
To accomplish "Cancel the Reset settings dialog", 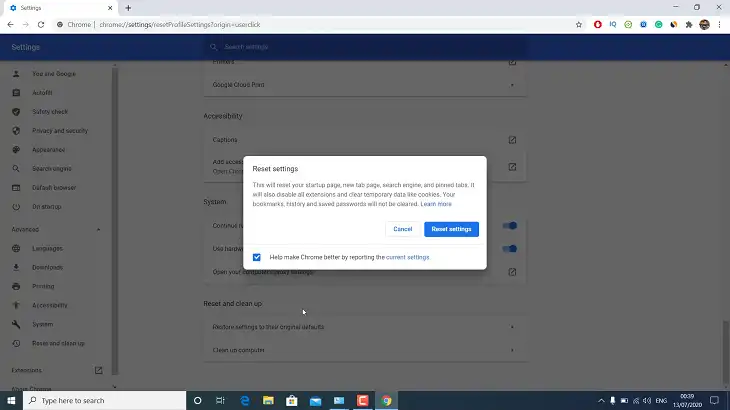I will [x=402, y=229].
